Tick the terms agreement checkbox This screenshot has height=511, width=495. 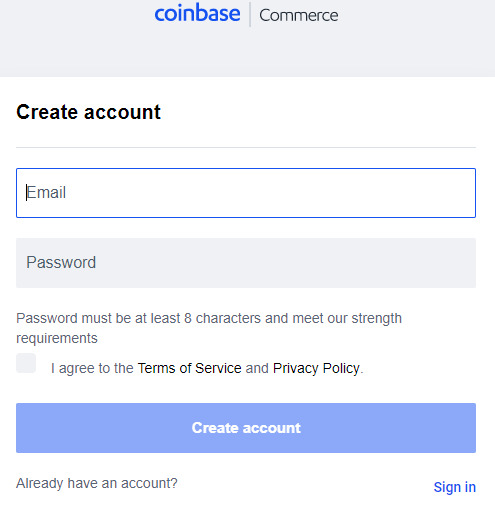[26, 363]
